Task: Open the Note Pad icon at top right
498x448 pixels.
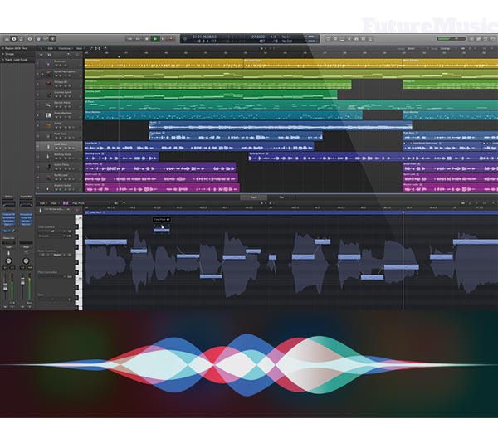Action: tap(479, 39)
